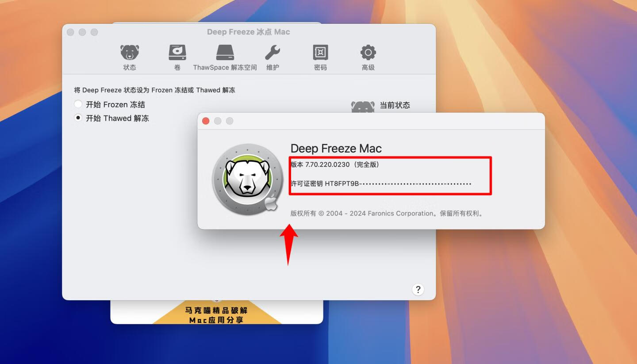Click the Faronics Corporation copyright text
Viewport: 637px width, 364px height.
pos(387,213)
